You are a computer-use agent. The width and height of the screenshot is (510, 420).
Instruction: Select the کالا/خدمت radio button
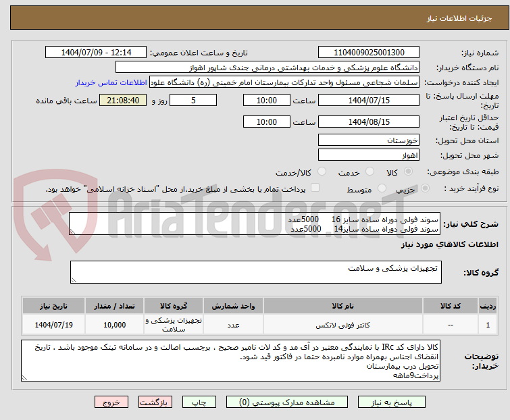tap(322, 172)
